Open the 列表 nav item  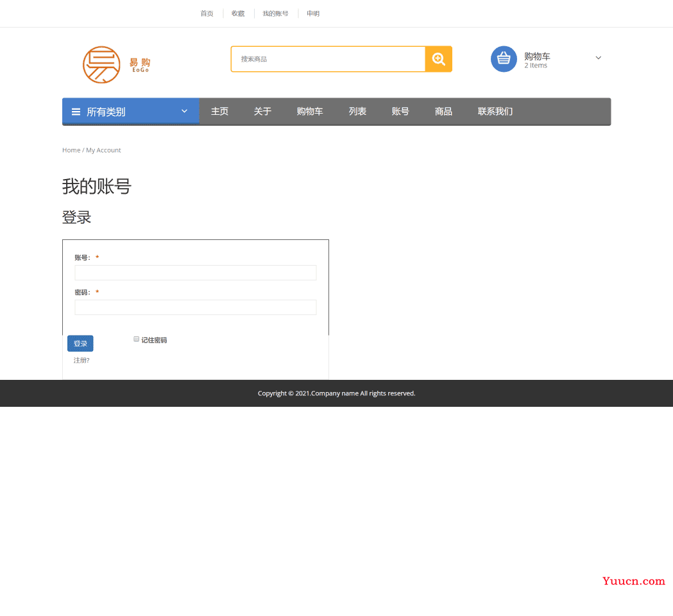tap(357, 112)
